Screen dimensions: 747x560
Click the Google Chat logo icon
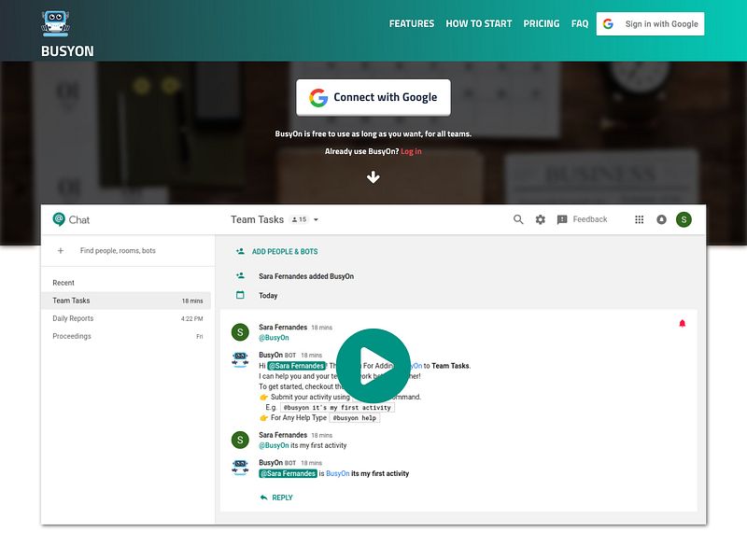59,219
